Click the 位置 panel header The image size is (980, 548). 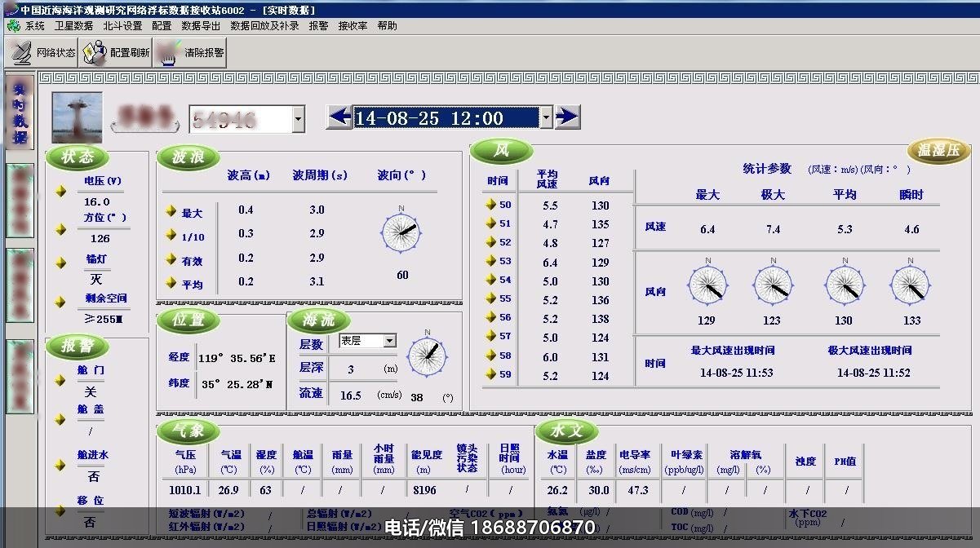tap(188, 320)
